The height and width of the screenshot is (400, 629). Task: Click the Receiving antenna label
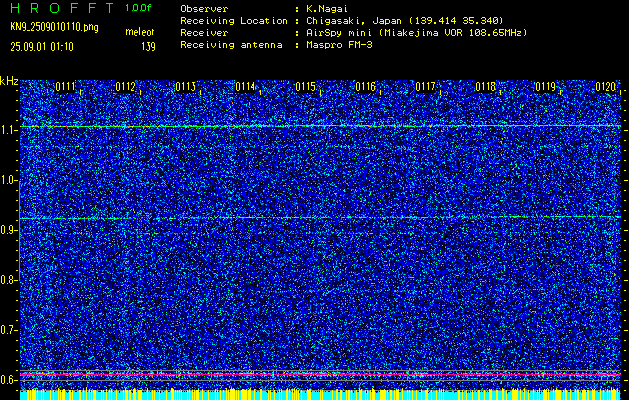(x=231, y=45)
